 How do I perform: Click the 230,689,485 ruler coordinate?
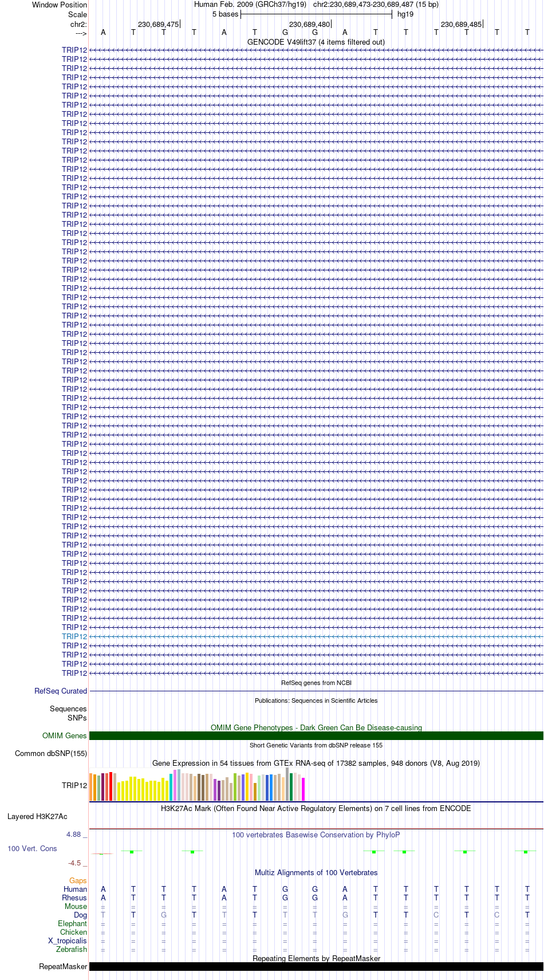click(461, 24)
